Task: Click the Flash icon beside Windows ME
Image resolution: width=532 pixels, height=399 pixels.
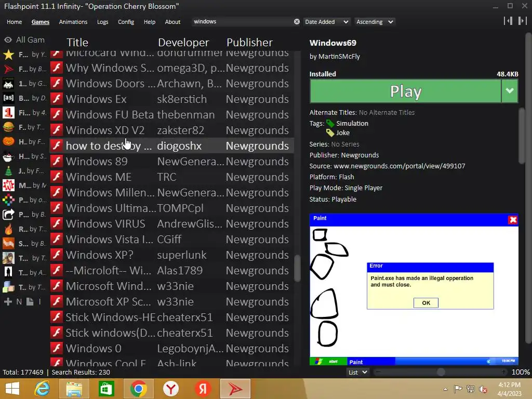Action: point(57,177)
